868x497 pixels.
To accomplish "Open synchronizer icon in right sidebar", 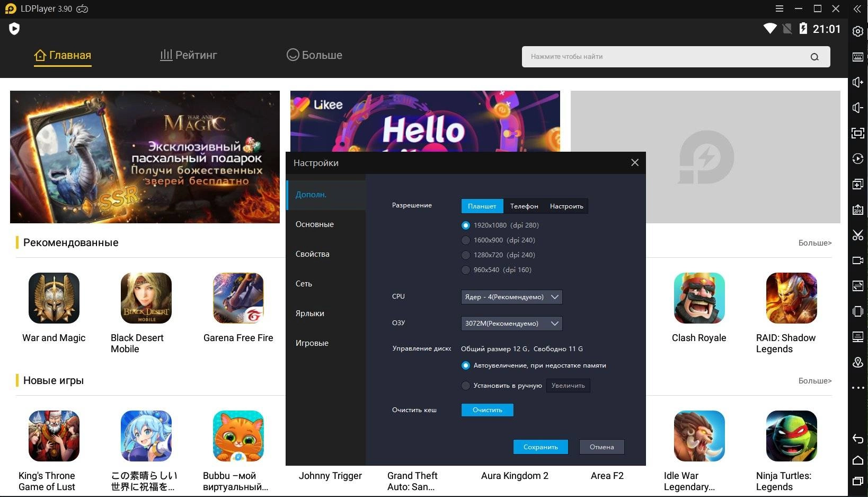I will (x=857, y=286).
